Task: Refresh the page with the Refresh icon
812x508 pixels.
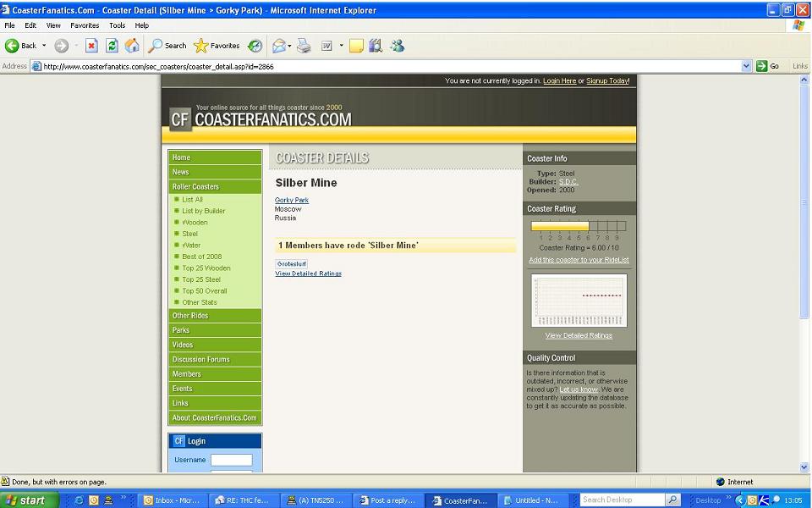Action: [x=112, y=46]
